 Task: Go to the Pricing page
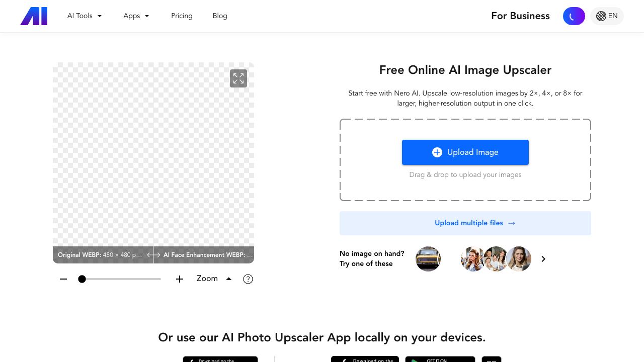click(182, 16)
